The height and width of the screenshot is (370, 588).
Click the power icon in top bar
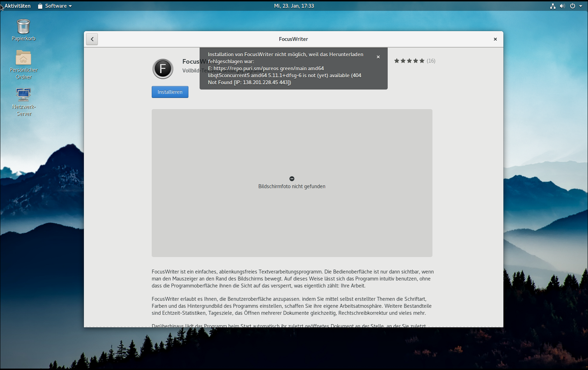pyautogui.click(x=572, y=6)
